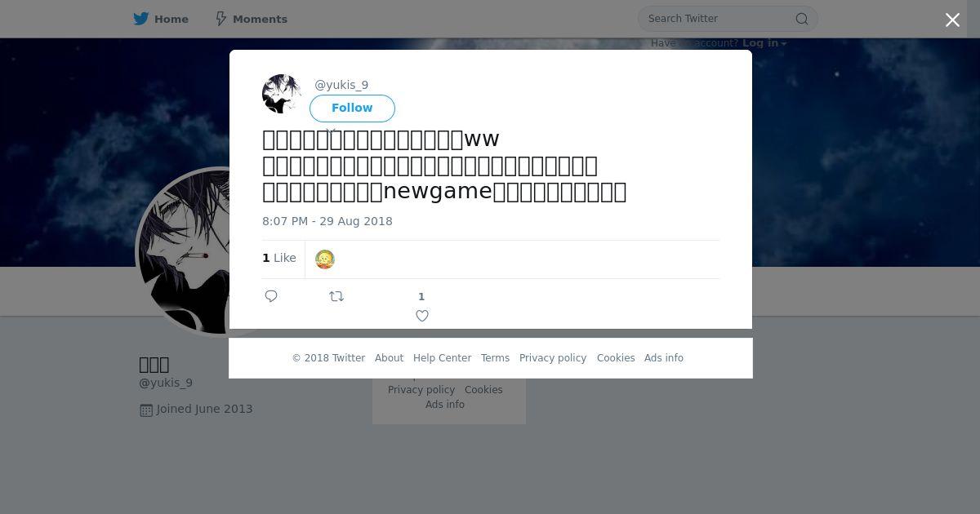This screenshot has height=514, width=980.
Task: Open the large profile picture on the page
Action: point(185,251)
